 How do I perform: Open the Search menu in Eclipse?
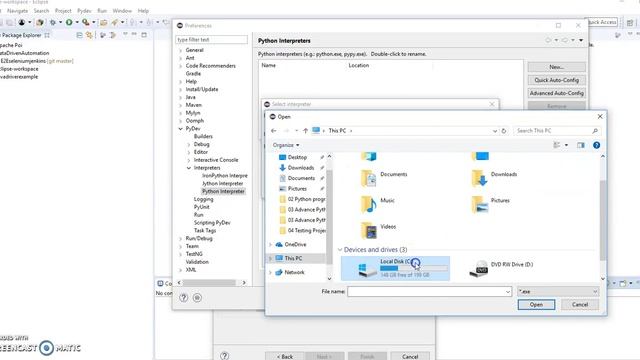[x=41, y=11]
